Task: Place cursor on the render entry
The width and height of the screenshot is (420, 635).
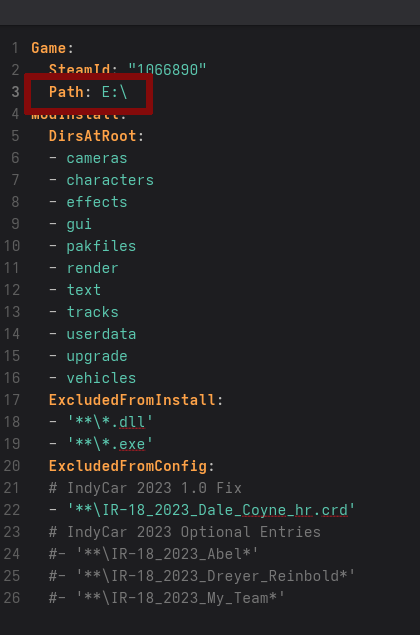Action: click(x=92, y=268)
